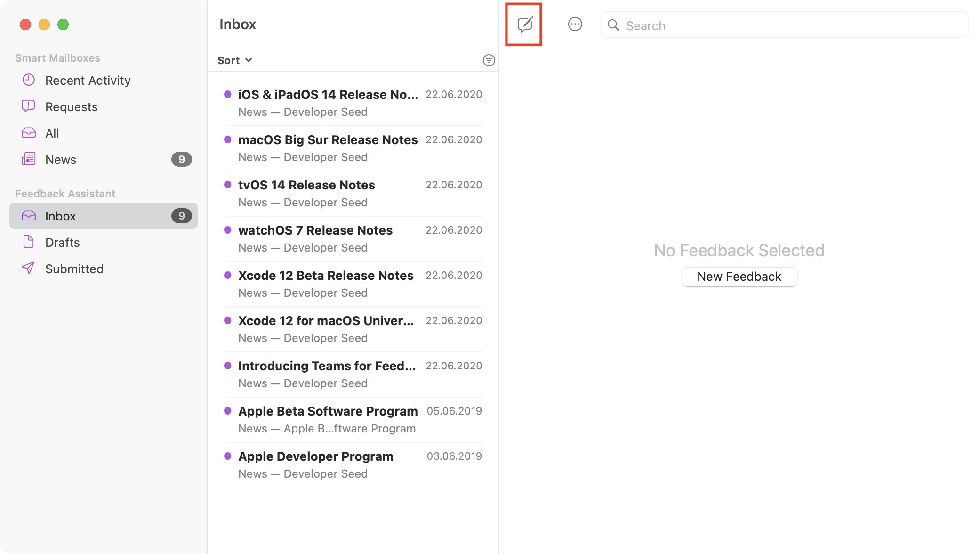Open the All smart mailbox
The image size is (980, 554).
(52, 133)
